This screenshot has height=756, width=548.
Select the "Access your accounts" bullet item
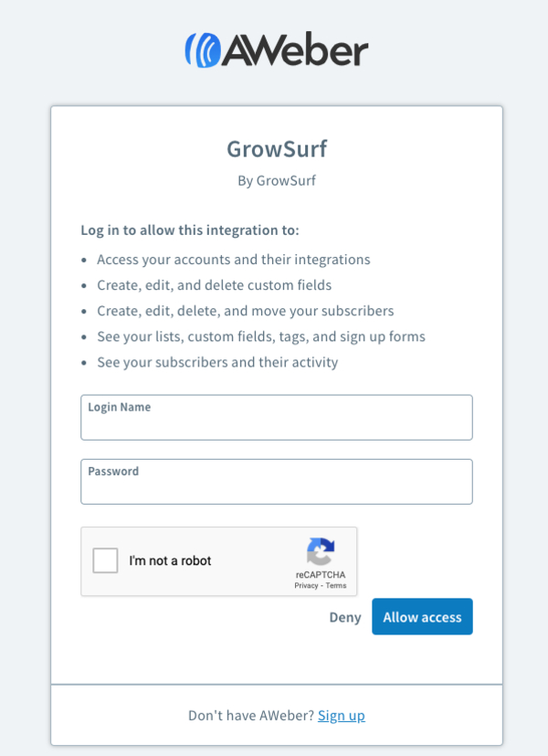(x=233, y=259)
